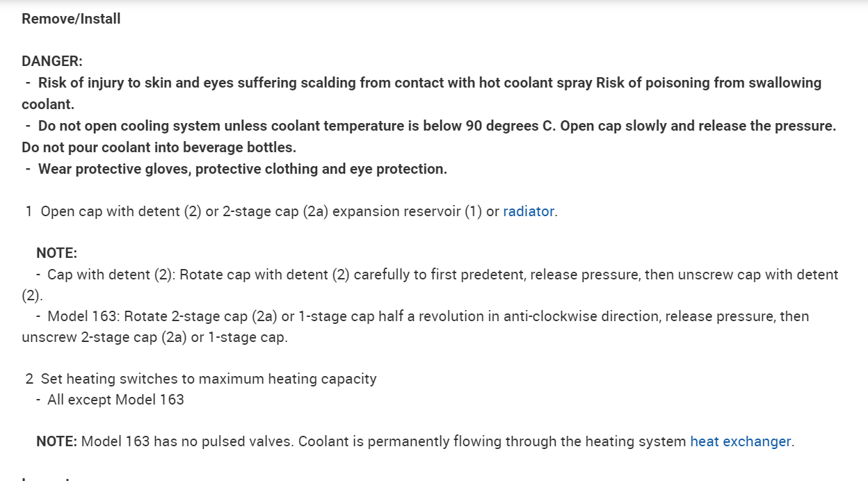Click the "Cap with detent (2): Rotate cap" note
This screenshot has height=481, width=868.
209,275
